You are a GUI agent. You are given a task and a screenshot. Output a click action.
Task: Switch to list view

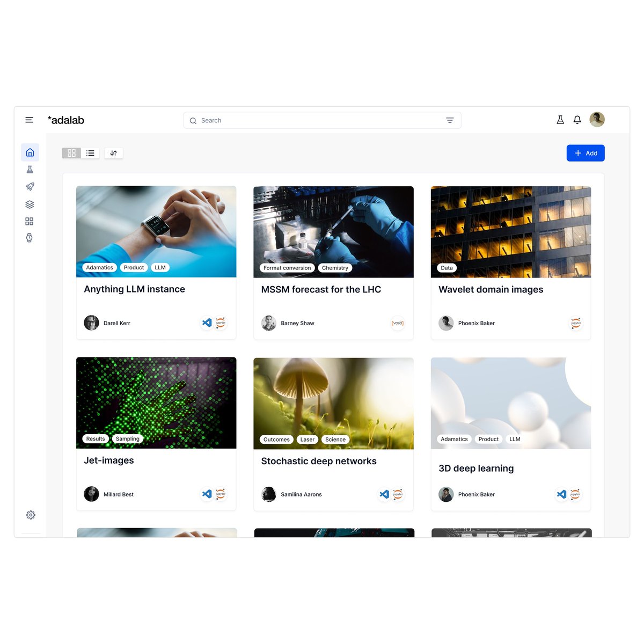tap(90, 153)
